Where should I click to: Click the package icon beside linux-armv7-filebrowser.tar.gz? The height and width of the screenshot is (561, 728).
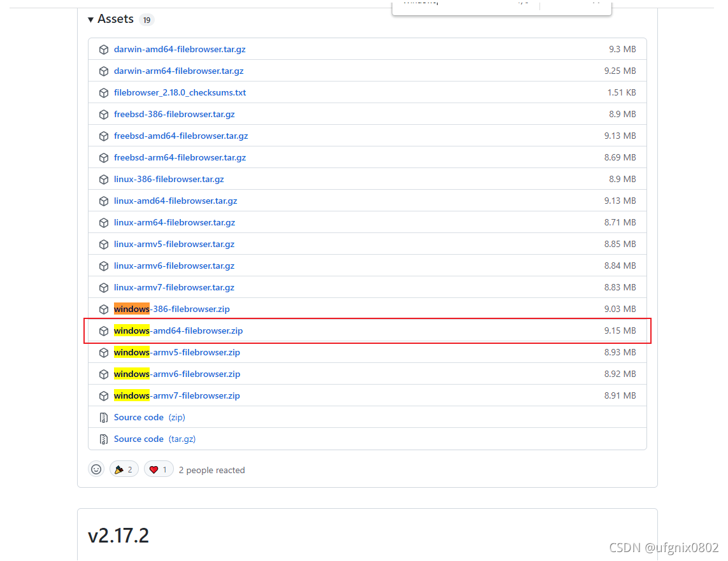point(104,288)
